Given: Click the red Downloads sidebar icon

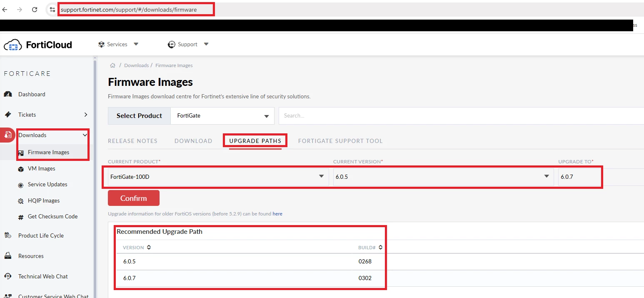Looking at the screenshot, I should tap(7, 135).
